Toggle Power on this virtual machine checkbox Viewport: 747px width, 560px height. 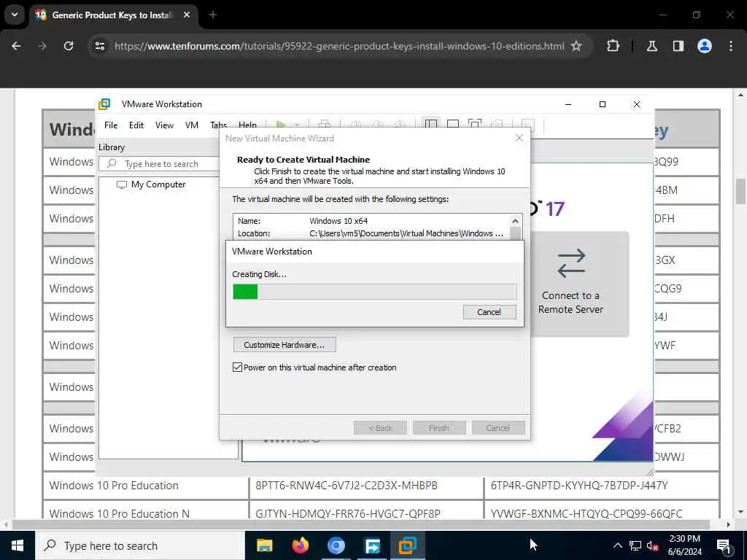237,367
